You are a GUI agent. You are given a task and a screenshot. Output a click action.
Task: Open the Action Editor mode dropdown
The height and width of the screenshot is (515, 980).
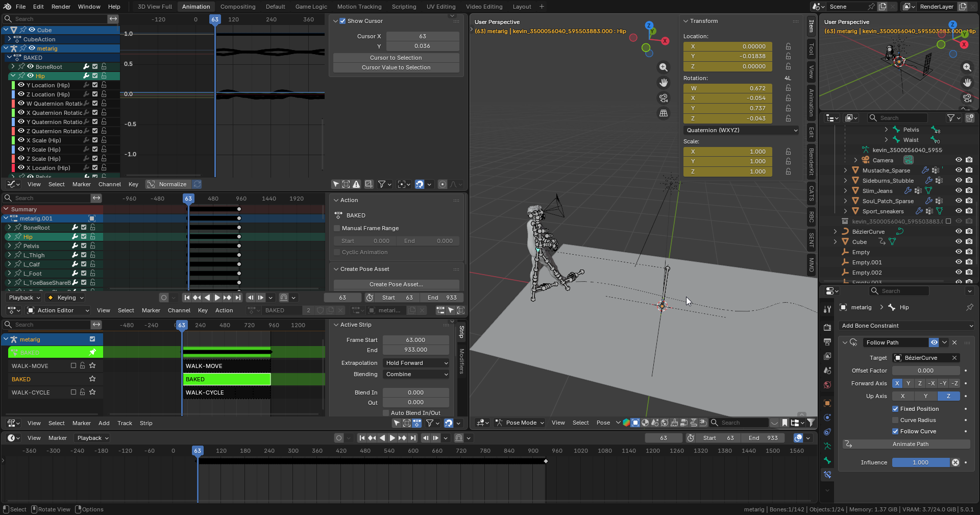click(58, 310)
